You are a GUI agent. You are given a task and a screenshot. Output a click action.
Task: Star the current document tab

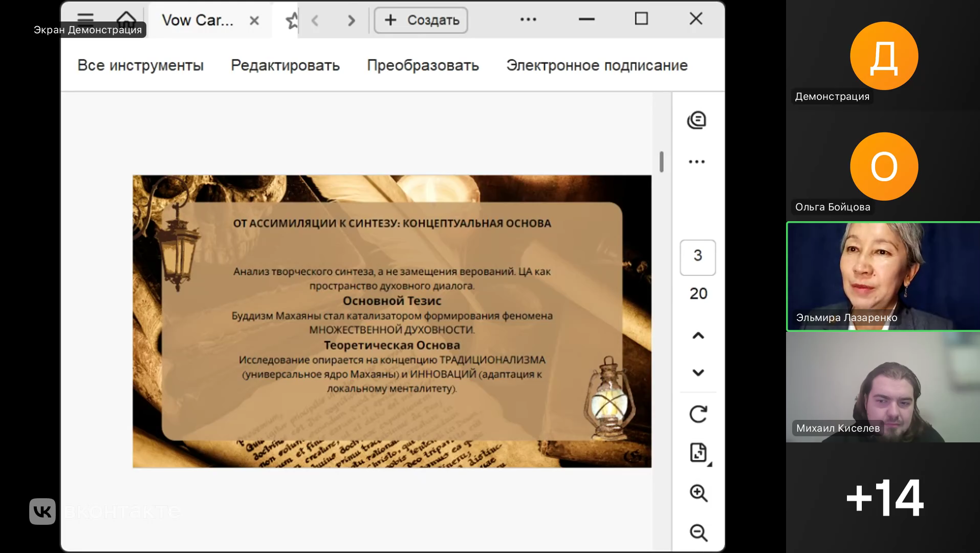pos(292,20)
